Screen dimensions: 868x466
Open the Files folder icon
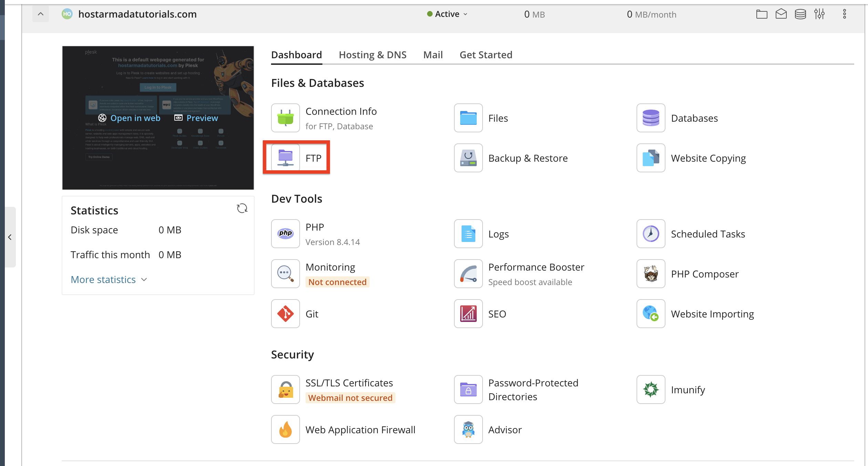point(468,118)
